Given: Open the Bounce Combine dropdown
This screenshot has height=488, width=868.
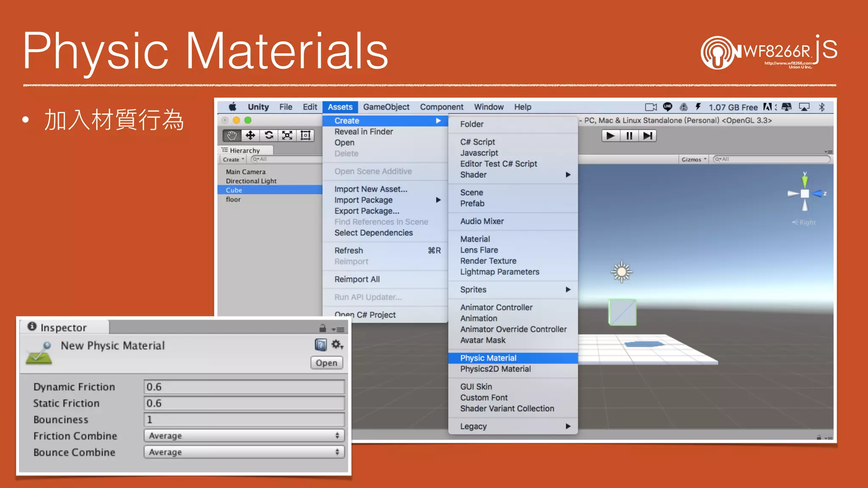Looking at the screenshot, I should tap(244, 452).
